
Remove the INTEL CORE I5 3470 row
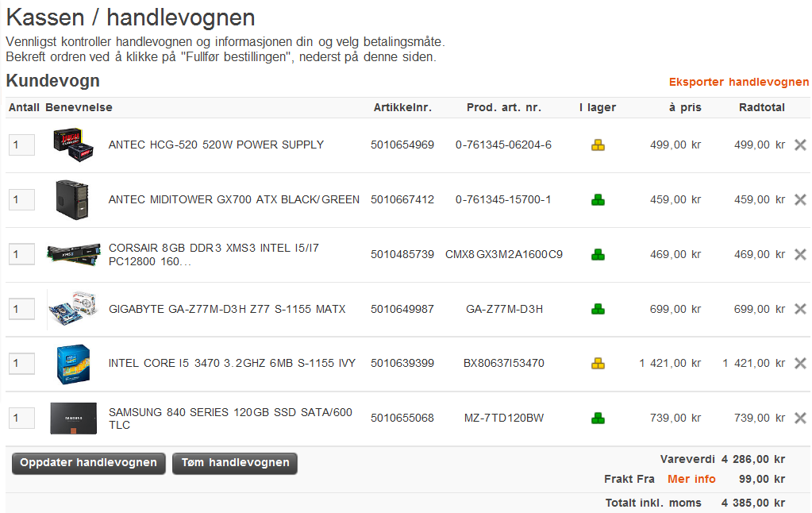point(800,363)
